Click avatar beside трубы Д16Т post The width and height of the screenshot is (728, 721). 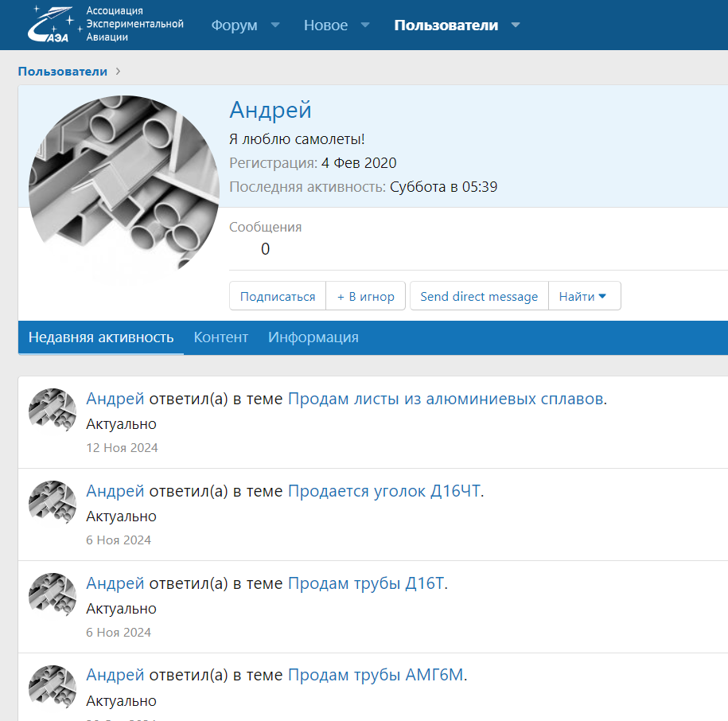pos(52,596)
